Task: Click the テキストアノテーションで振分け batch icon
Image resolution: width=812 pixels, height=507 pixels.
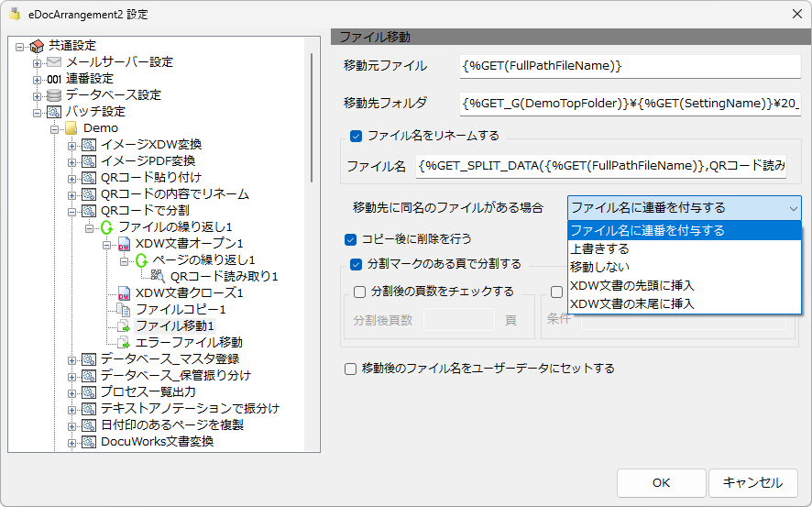Action: [89, 409]
